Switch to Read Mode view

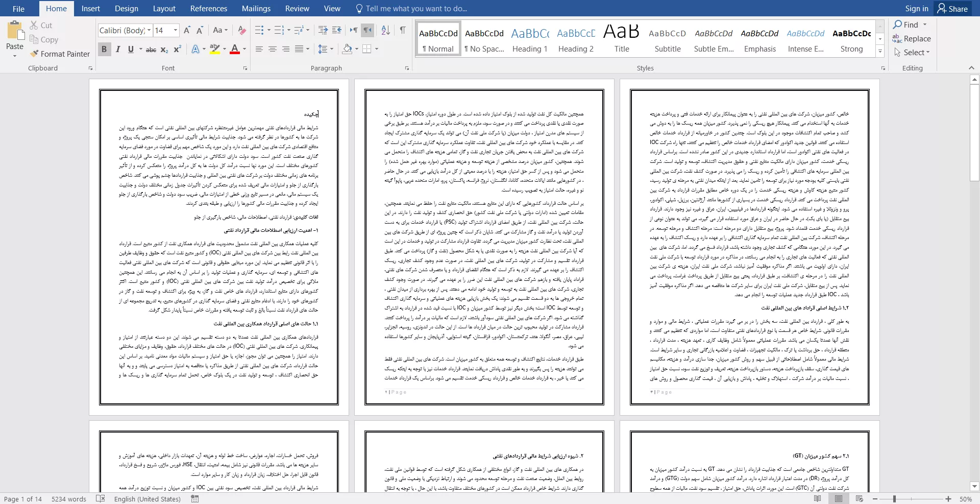(818, 498)
